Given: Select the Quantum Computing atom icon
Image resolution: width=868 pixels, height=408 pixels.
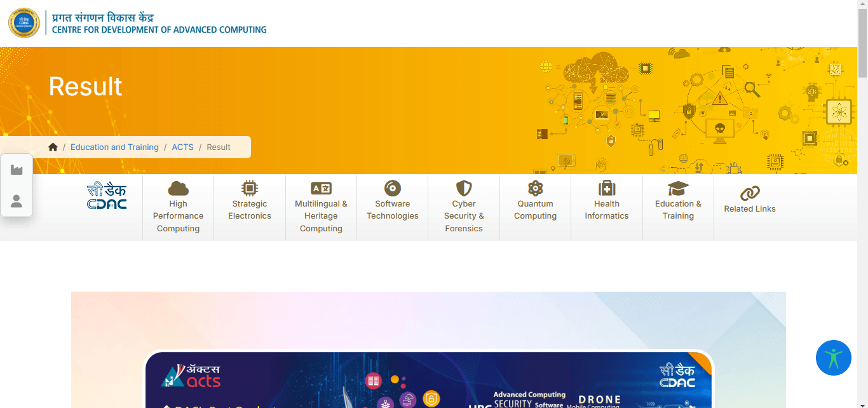Looking at the screenshot, I should click(x=535, y=188).
